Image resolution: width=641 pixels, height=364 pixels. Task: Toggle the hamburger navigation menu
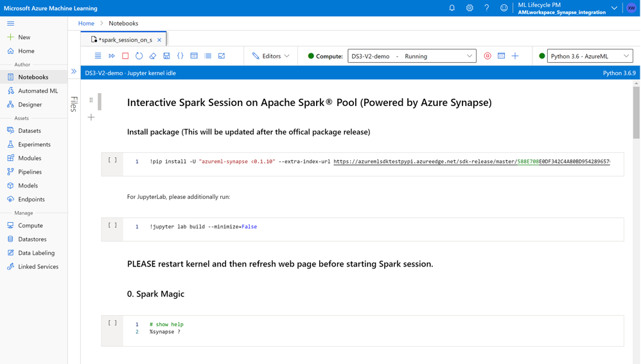pos(10,23)
